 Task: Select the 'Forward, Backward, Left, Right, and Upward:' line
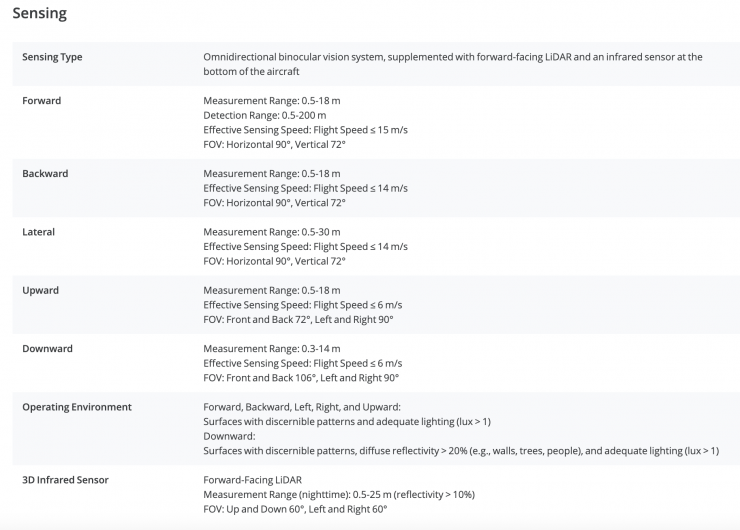(x=301, y=407)
